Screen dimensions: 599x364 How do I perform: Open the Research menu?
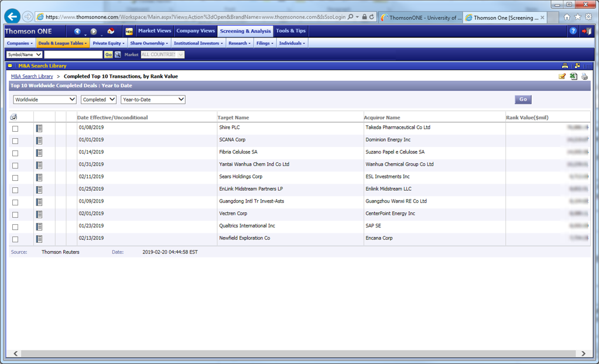pos(239,43)
